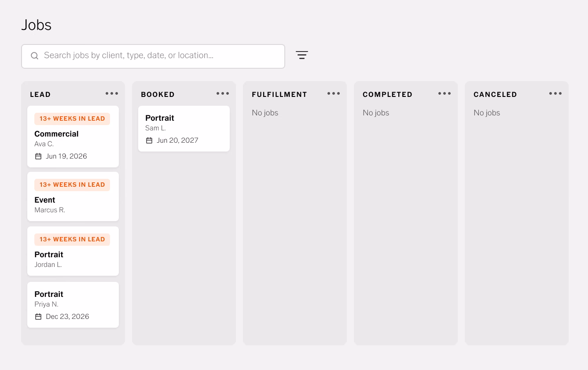
Task: Click the BOOKED column header
Action: [158, 94]
